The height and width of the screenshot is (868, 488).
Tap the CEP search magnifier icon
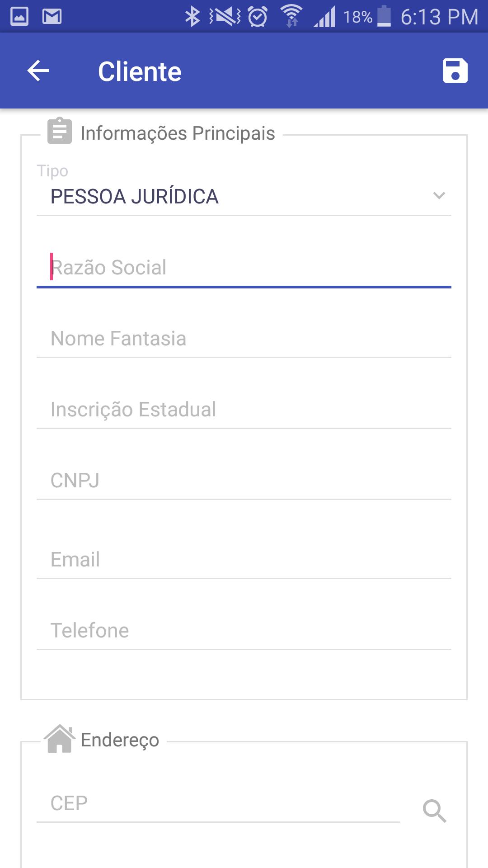click(434, 811)
